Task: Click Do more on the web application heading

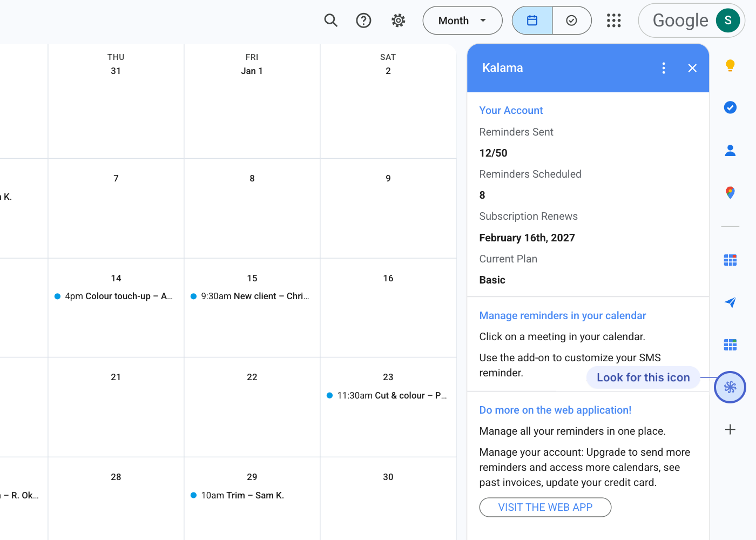Action: coord(555,410)
